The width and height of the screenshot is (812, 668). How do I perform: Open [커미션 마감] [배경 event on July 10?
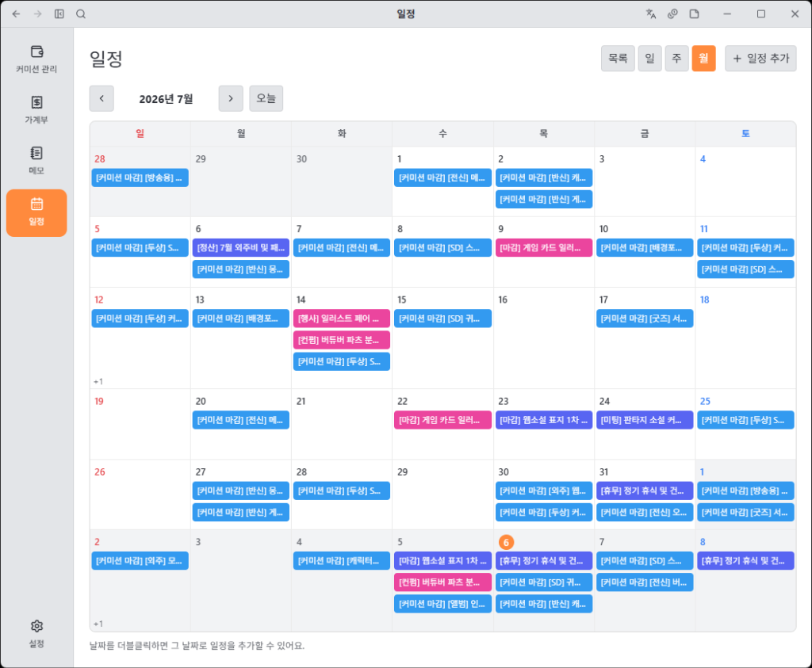645,248
